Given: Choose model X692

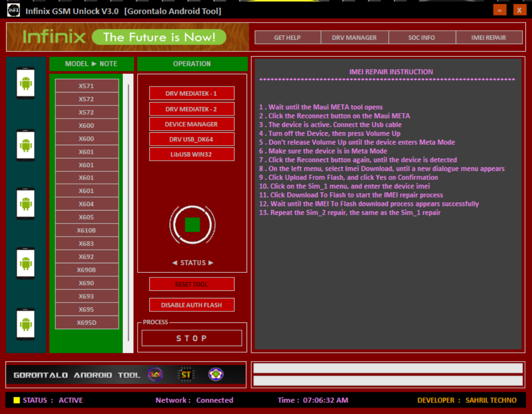Looking at the screenshot, I should coord(87,257).
